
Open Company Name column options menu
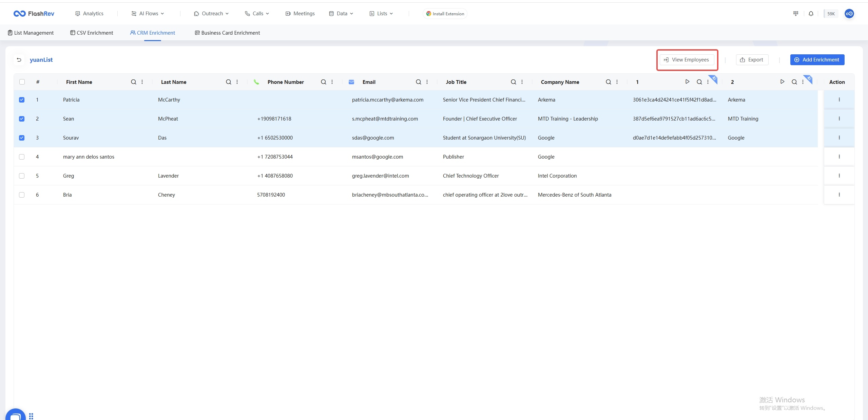617,82
